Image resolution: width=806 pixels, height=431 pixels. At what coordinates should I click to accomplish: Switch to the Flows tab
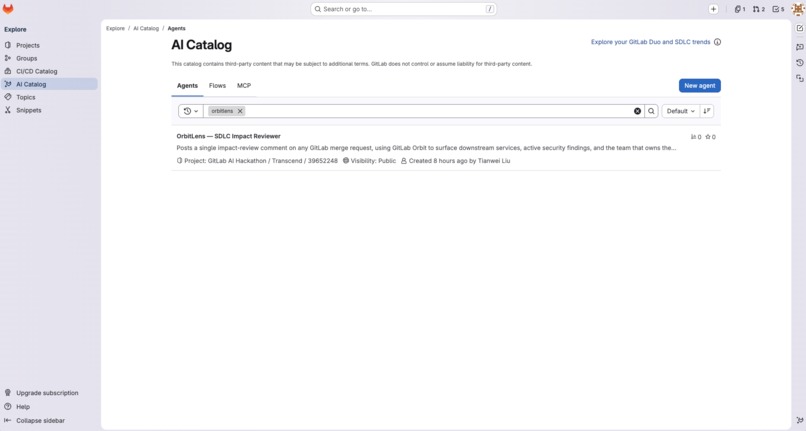[x=217, y=86]
